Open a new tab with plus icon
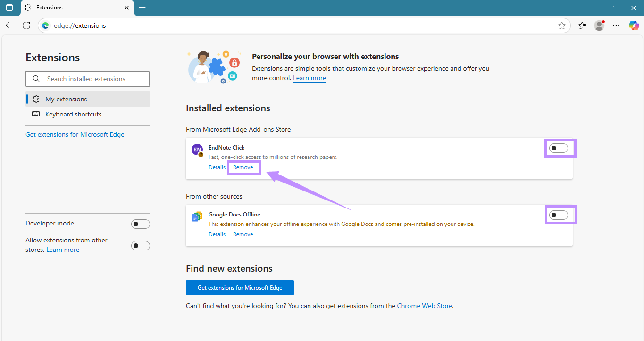The height and width of the screenshot is (341, 644). point(142,8)
